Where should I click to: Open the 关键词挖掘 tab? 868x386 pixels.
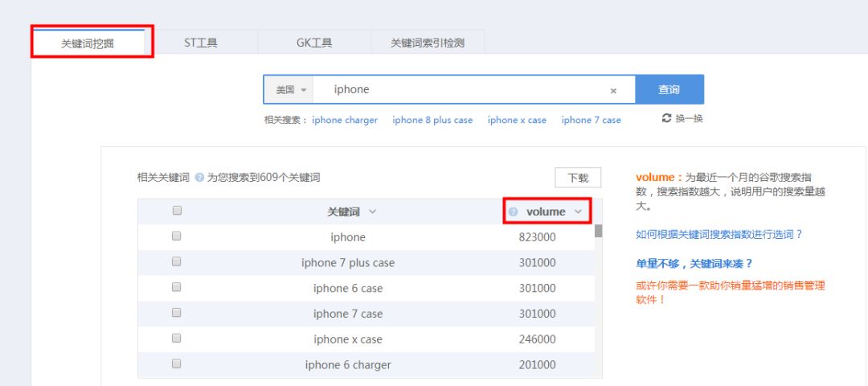(88, 43)
